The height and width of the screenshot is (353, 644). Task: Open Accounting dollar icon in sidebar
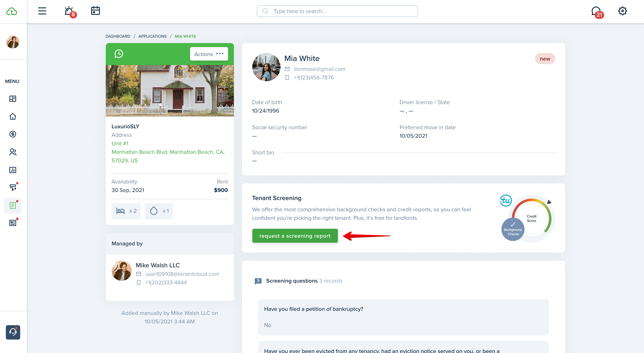(x=13, y=134)
